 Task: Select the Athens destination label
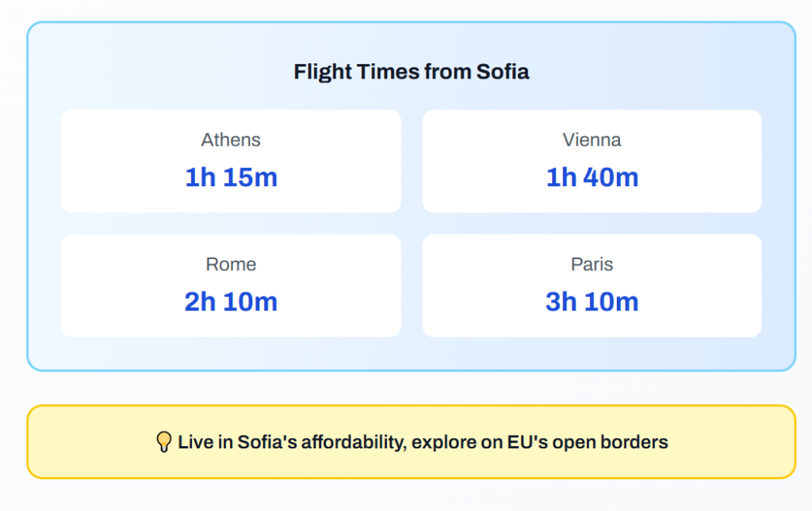tap(231, 140)
